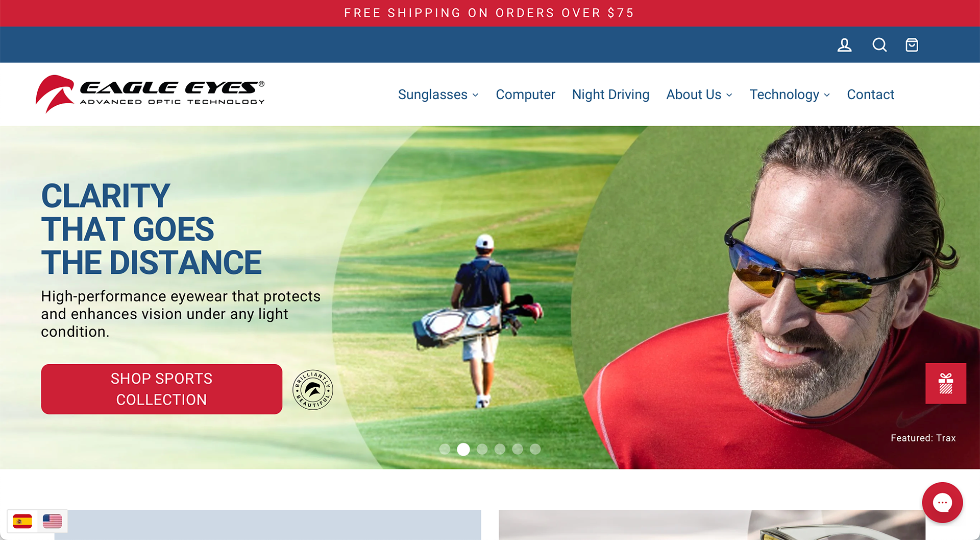Open the chat bubble widget
This screenshot has width=980, height=540.
click(x=942, y=502)
